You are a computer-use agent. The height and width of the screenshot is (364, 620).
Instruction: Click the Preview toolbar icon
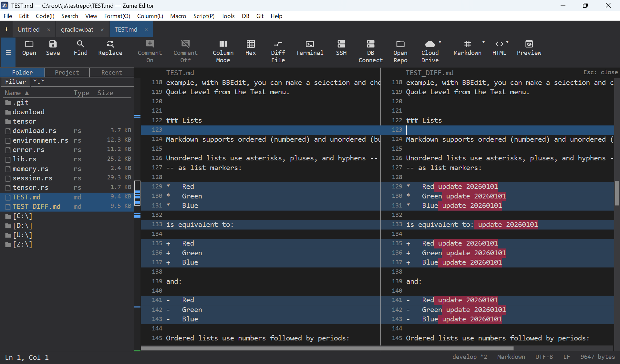529,48
